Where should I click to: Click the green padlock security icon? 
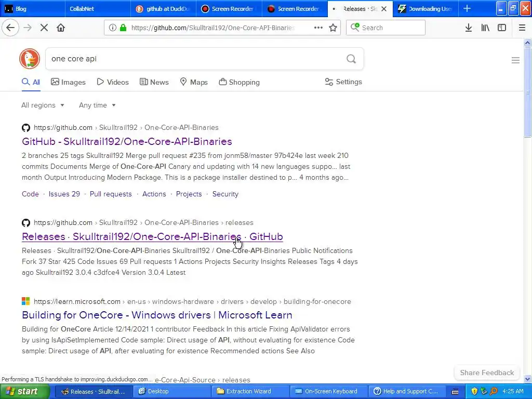coord(124,28)
